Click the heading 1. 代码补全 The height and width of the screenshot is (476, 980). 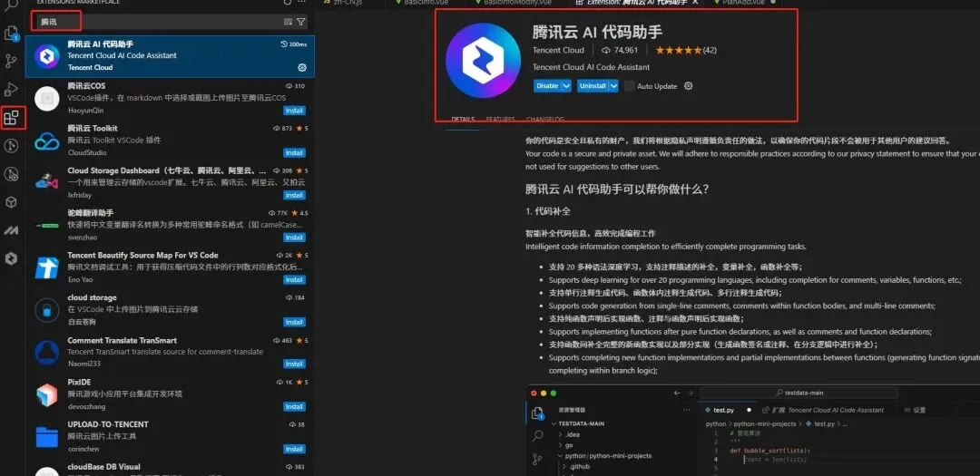(548, 212)
